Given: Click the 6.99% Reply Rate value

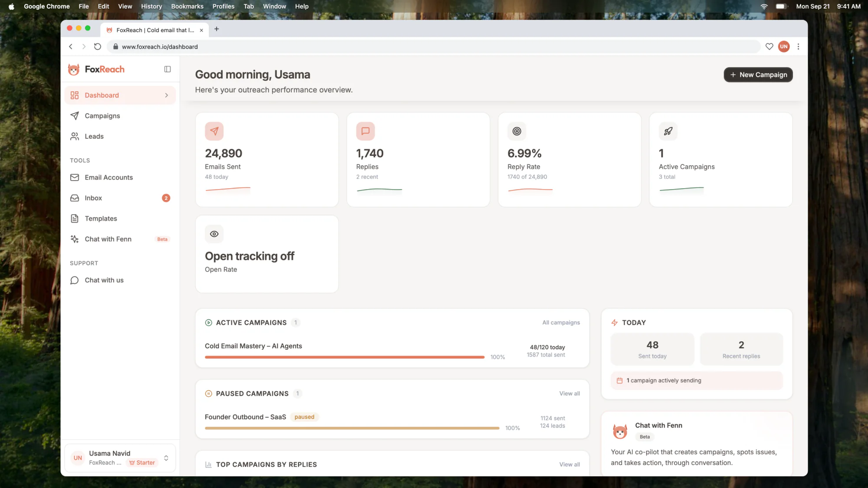Looking at the screenshot, I should 524,154.
